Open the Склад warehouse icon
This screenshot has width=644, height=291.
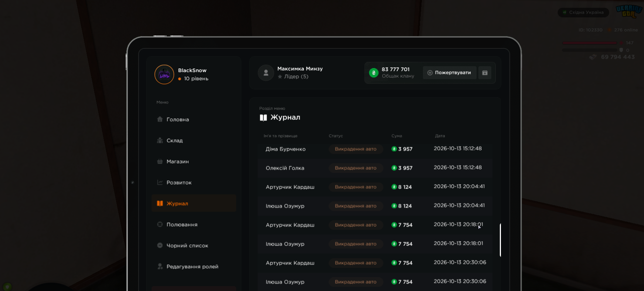(160, 140)
